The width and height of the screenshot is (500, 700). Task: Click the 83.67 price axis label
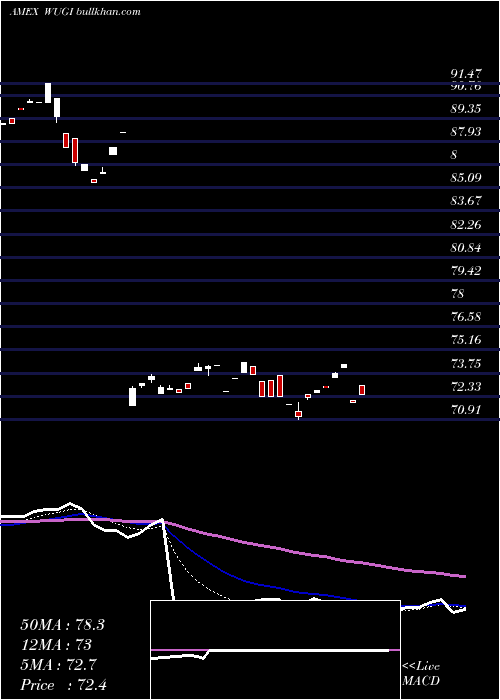point(466,201)
